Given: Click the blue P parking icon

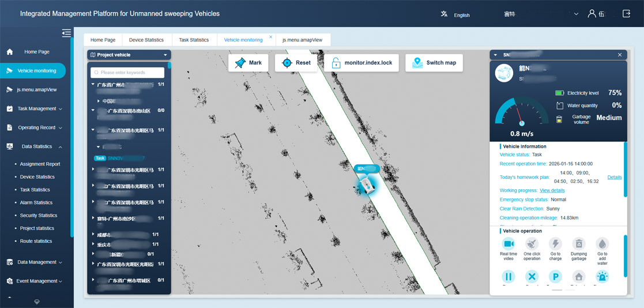Looking at the screenshot, I should tap(555, 277).
